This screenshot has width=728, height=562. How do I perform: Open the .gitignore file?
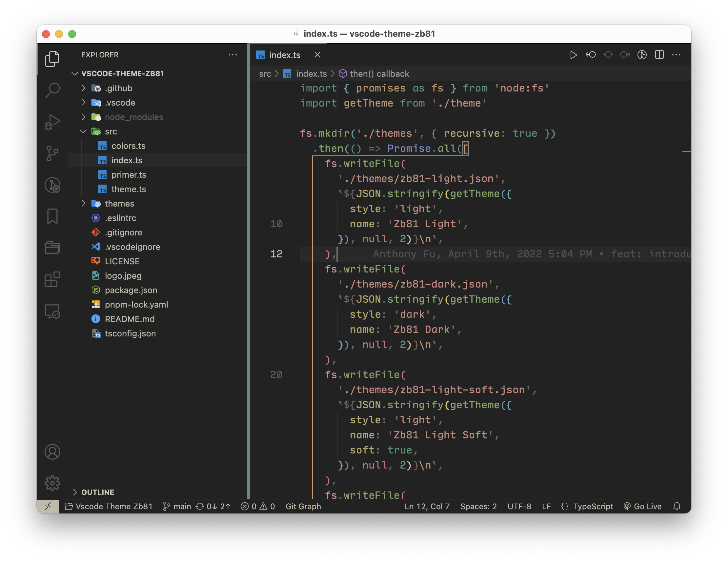click(x=158, y=233)
